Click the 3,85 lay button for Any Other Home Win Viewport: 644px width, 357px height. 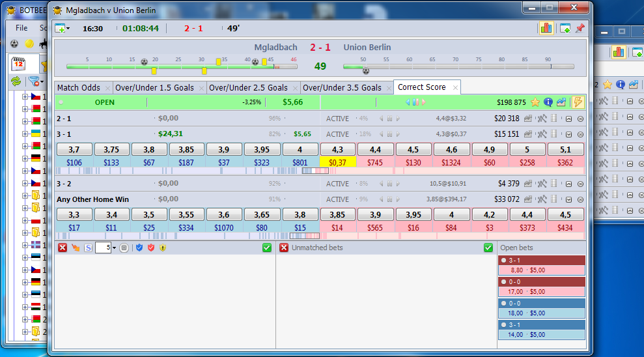[x=337, y=214]
